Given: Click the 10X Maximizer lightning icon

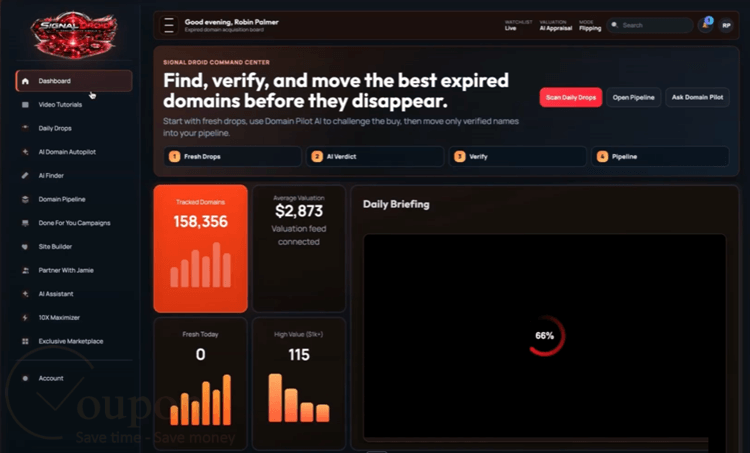Looking at the screenshot, I should tap(25, 318).
